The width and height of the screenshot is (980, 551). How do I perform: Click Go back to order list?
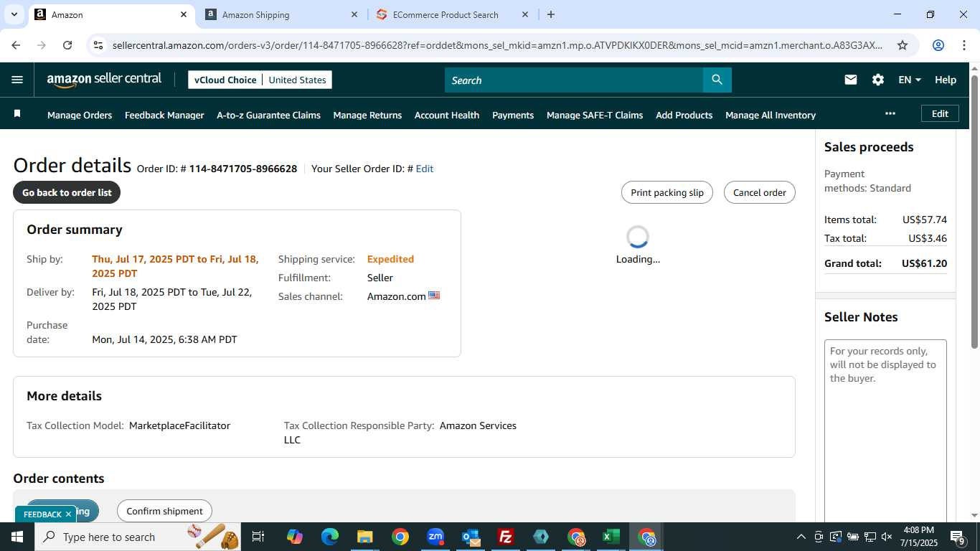click(67, 192)
